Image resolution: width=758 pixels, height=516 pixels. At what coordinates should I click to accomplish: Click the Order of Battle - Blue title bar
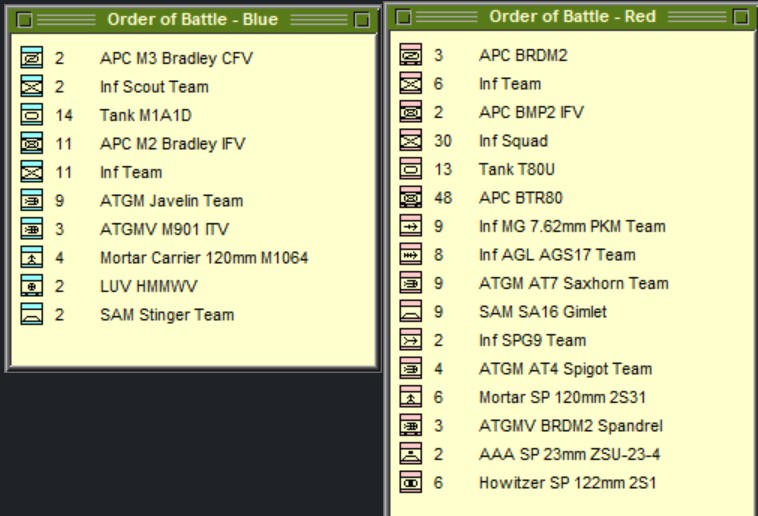[192, 20]
